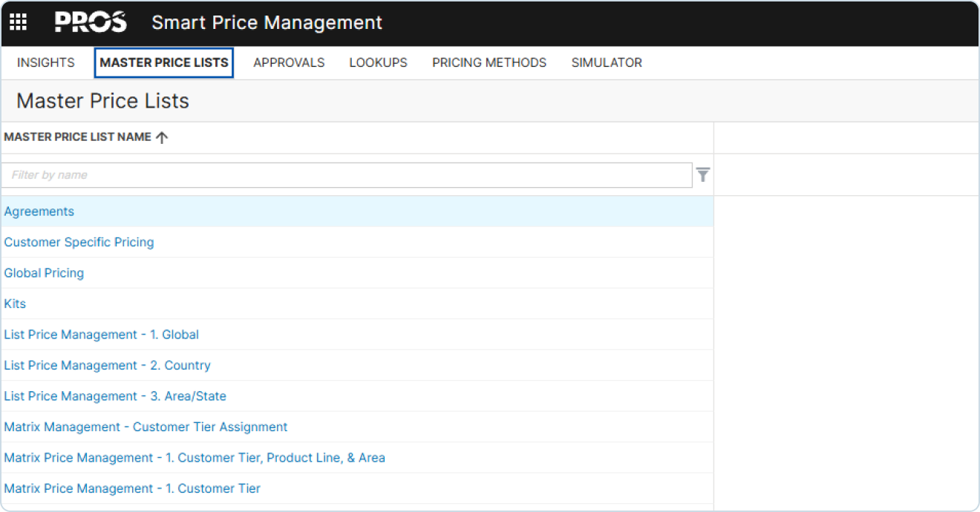The height and width of the screenshot is (512, 980).
Task: Open the Insights tab
Action: click(45, 63)
